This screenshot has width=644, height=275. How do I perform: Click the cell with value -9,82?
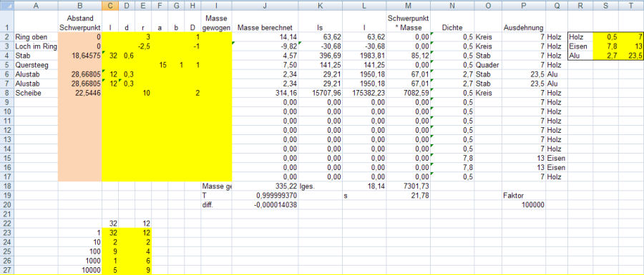click(x=265, y=46)
